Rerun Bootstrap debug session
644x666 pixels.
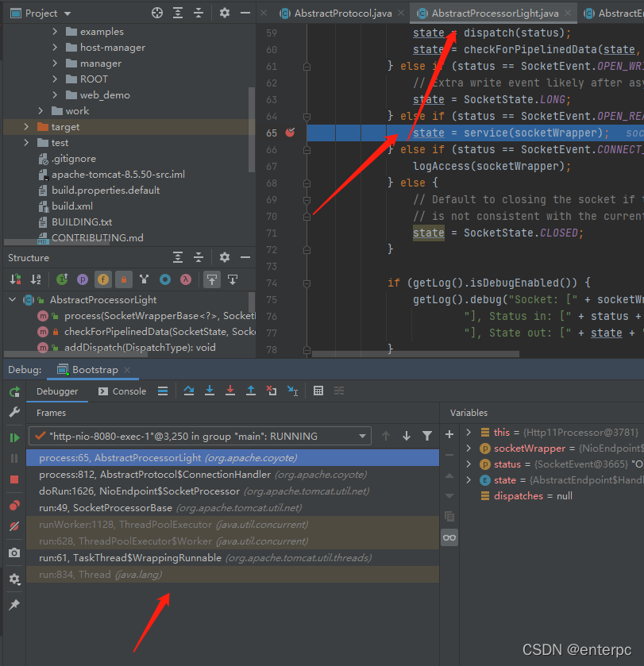(x=14, y=391)
